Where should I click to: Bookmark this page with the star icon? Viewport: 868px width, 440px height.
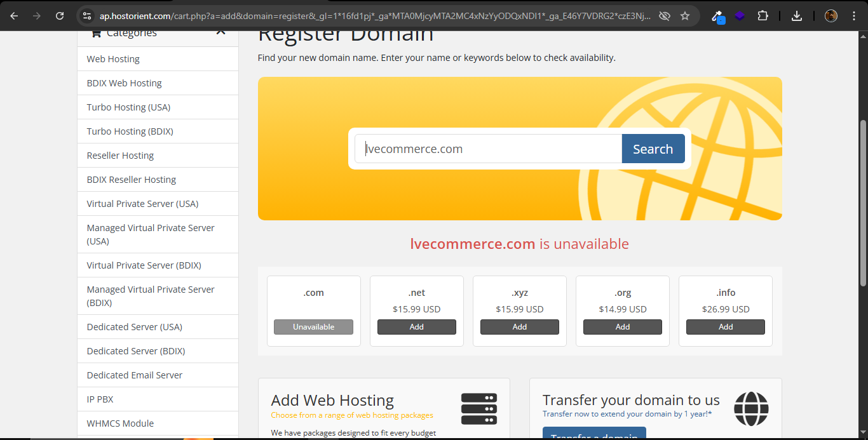coord(685,16)
